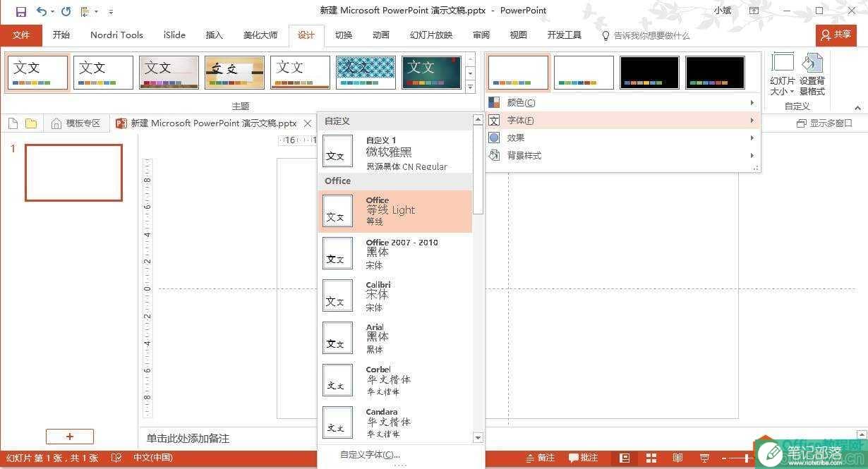868x469 pixels.
Task: Choose the Candara font set
Action: point(395,422)
